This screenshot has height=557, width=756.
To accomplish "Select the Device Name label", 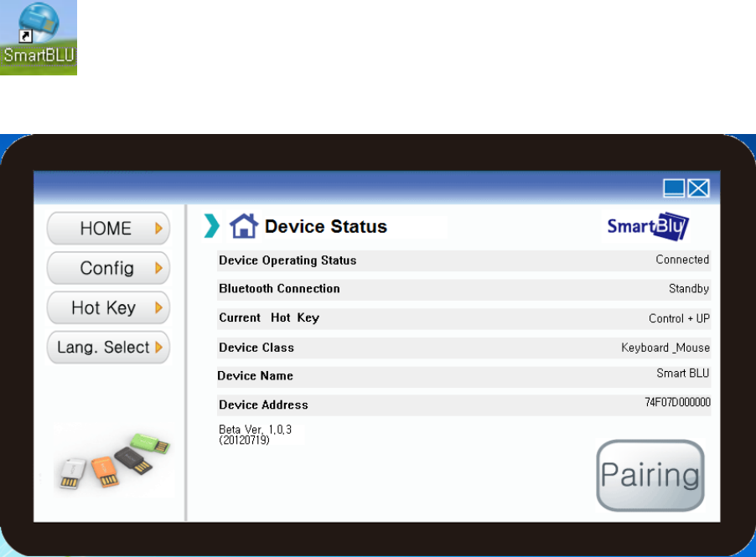I will [x=255, y=376].
